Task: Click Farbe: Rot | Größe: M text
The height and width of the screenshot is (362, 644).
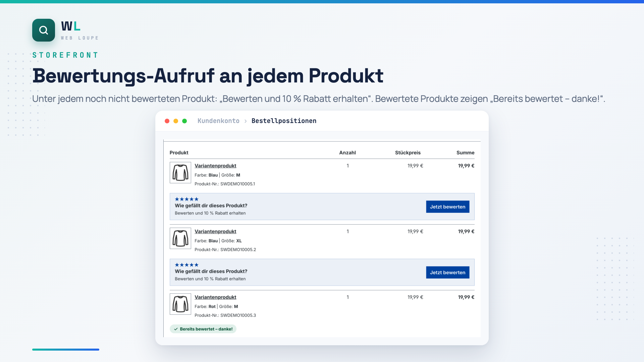Action: pos(216,306)
